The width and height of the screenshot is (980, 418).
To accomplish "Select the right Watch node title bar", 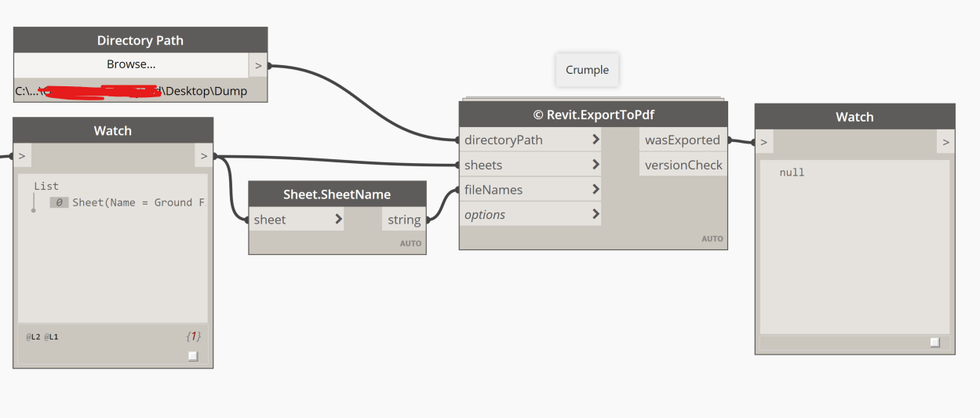I will pyautogui.click(x=854, y=117).
